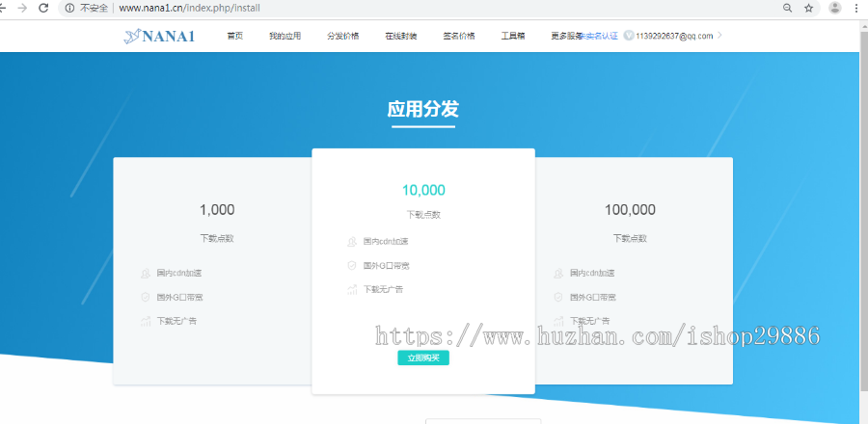Open the 在线封装 menu item
Screen dimensions: 868x424
[401, 36]
